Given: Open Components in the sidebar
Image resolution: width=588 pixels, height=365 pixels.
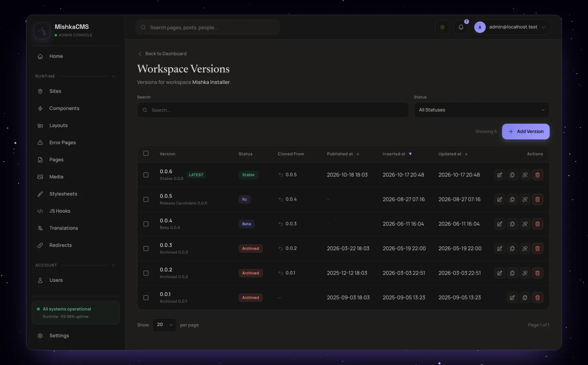Looking at the screenshot, I should [x=76, y=108].
